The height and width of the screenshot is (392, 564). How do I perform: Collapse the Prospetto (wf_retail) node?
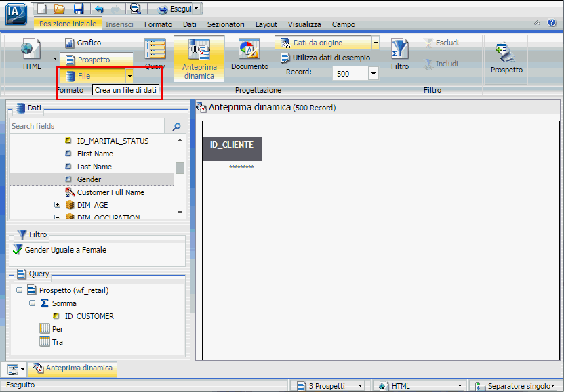click(x=20, y=290)
